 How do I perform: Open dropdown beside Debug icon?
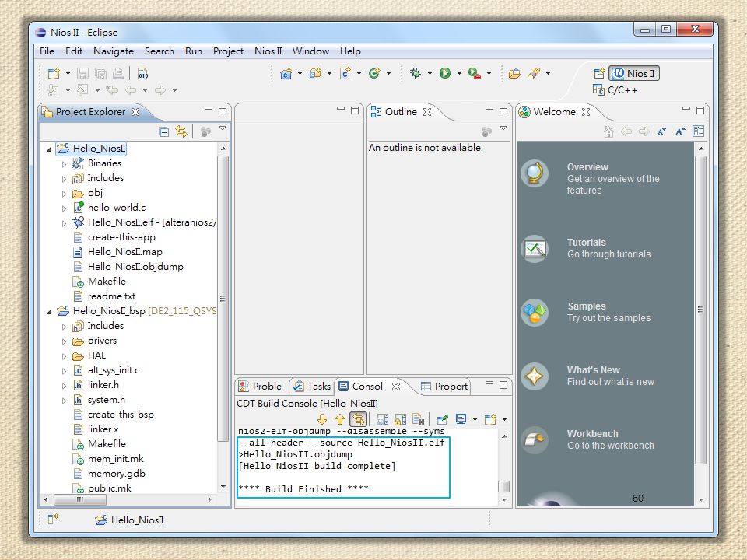click(430, 73)
